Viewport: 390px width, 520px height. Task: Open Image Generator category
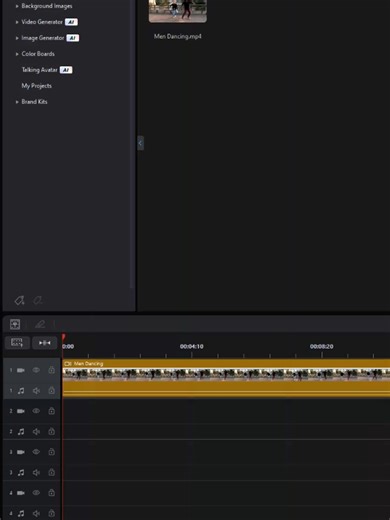coord(43,38)
